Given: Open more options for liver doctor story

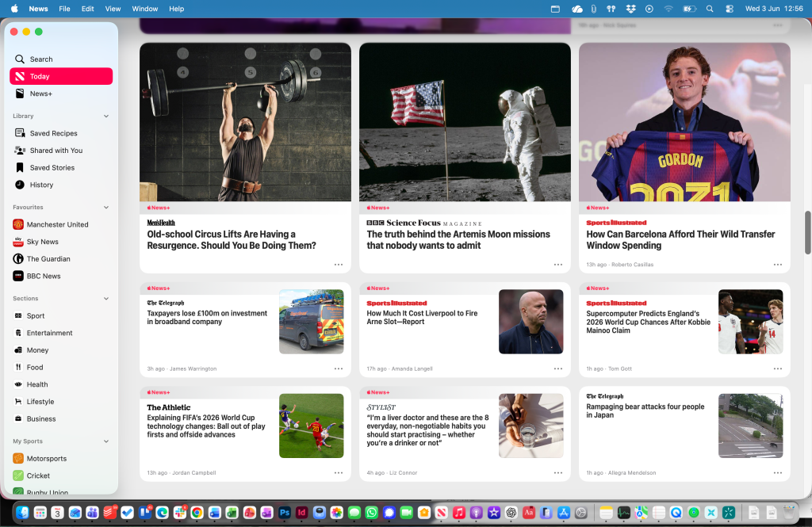Looking at the screenshot, I should click(x=557, y=472).
